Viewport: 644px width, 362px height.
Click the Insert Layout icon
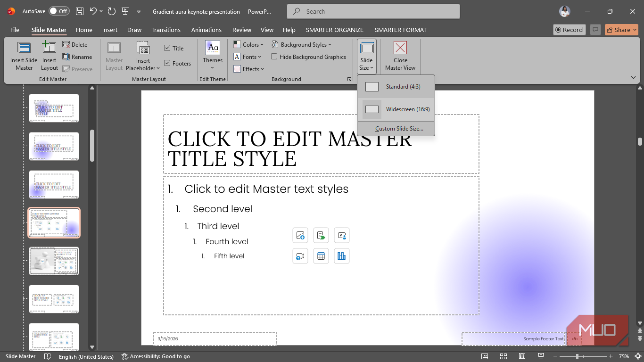[49, 47]
